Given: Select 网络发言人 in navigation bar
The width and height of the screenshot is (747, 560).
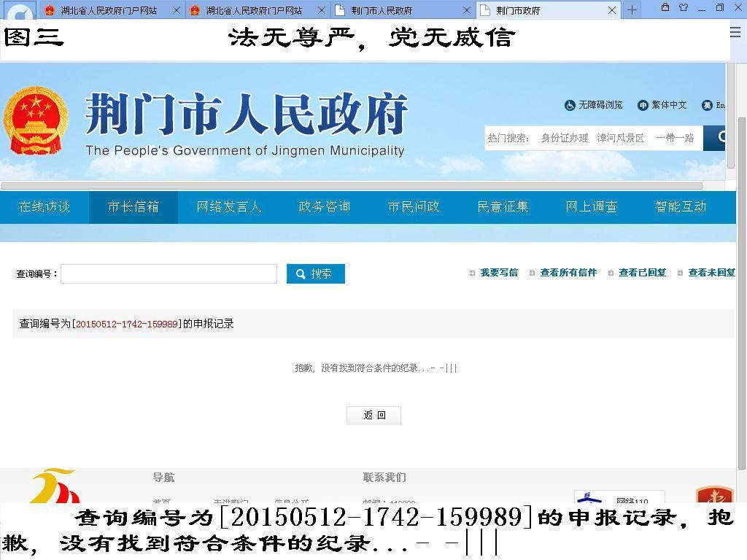Looking at the screenshot, I should pyautogui.click(x=228, y=207).
